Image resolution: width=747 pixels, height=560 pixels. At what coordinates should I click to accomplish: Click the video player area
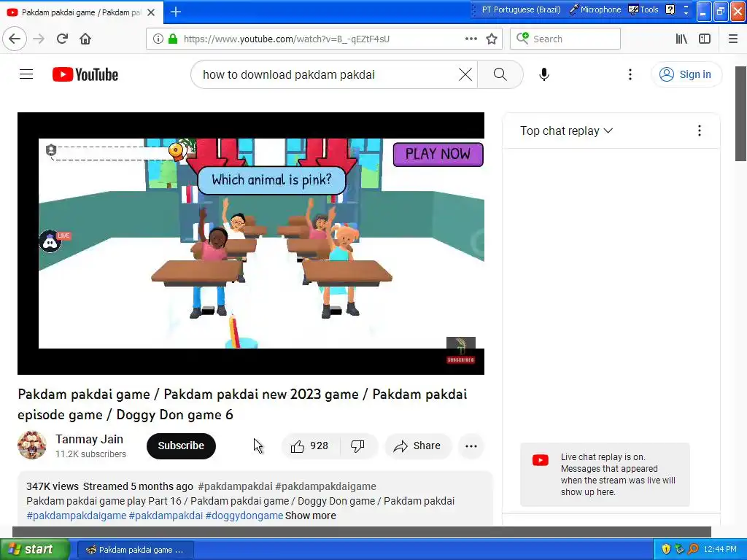pos(251,244)
